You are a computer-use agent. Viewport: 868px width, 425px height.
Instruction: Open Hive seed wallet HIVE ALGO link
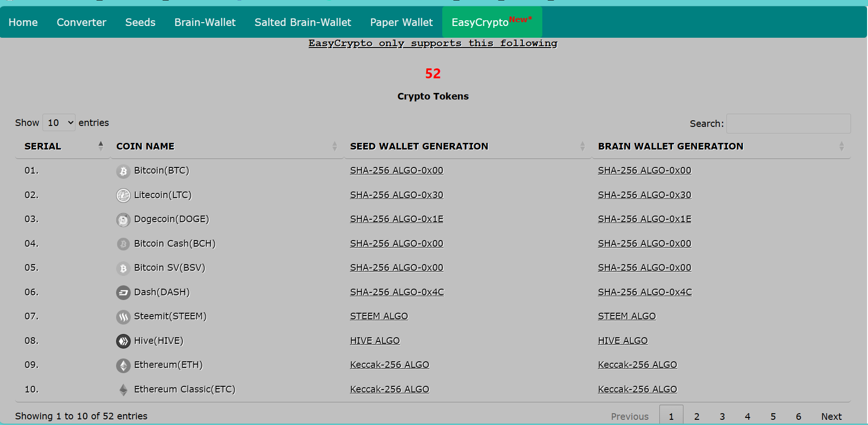tap(375, 341)
